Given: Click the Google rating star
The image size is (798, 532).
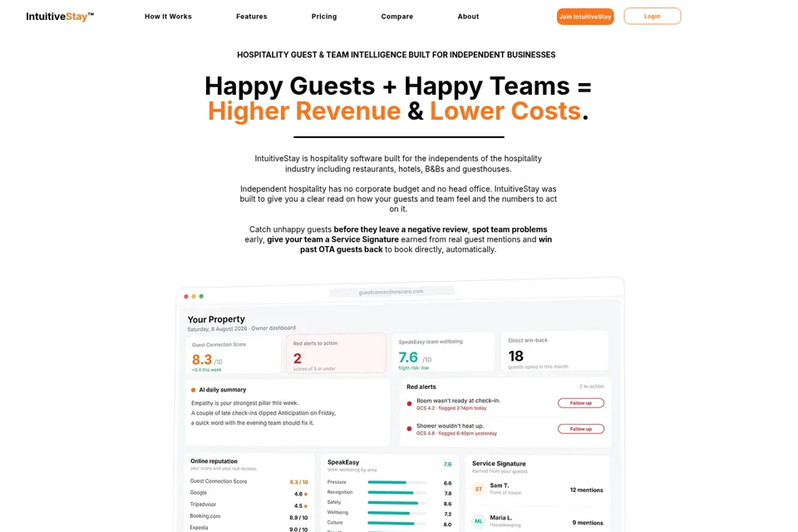Looking at the screenshot, I should [306, 495].
